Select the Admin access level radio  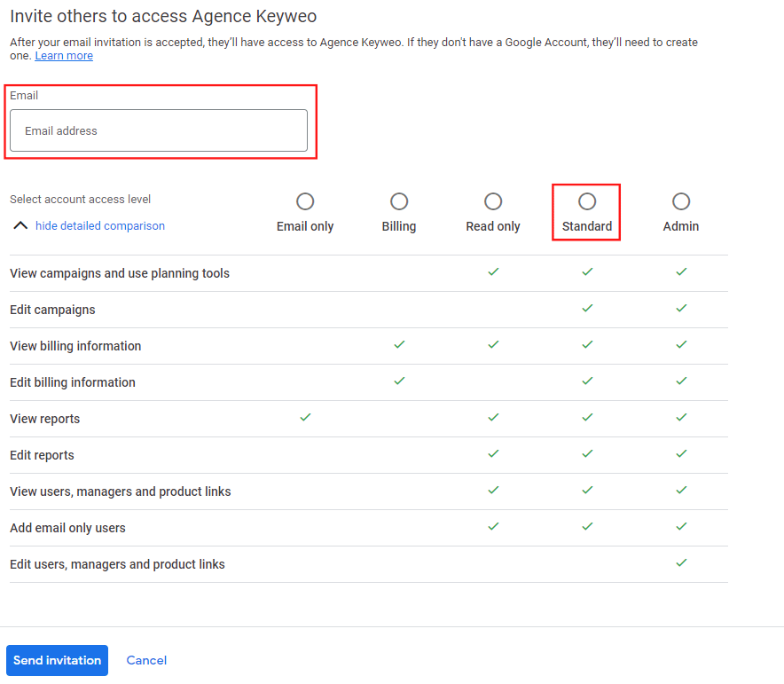[681, 201]
